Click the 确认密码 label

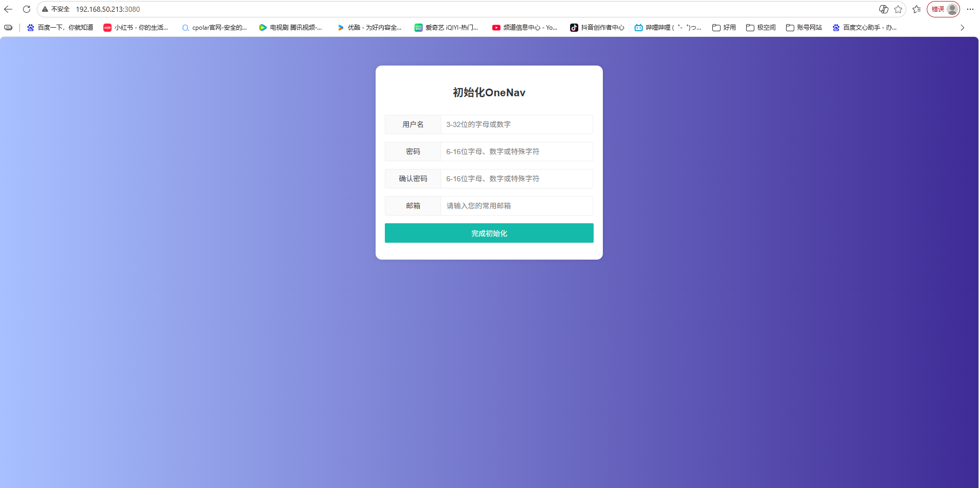coord(413,179)
